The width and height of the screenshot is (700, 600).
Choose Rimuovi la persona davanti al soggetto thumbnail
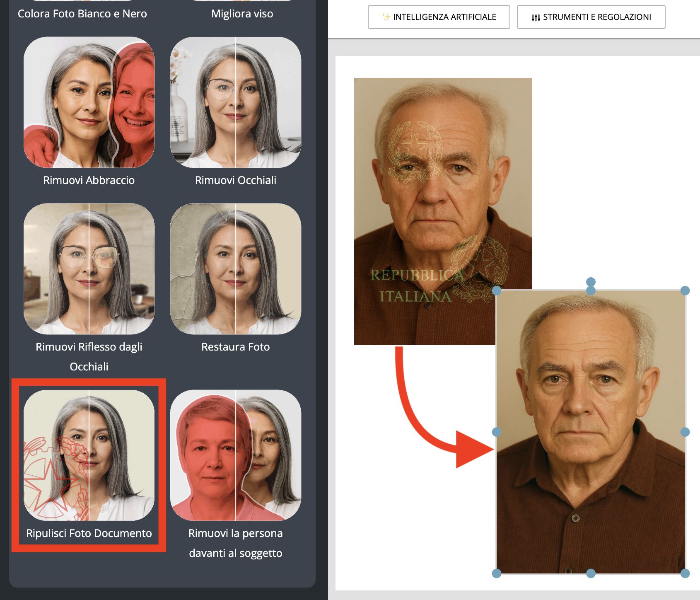pyautogui.click(x=236, y=455)
